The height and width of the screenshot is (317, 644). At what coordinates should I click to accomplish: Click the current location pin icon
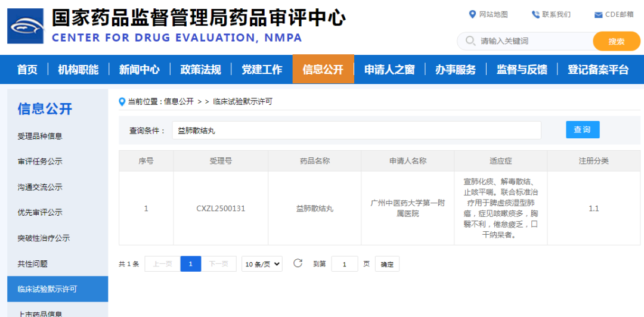pyautogui.click(x=122, y=101)
